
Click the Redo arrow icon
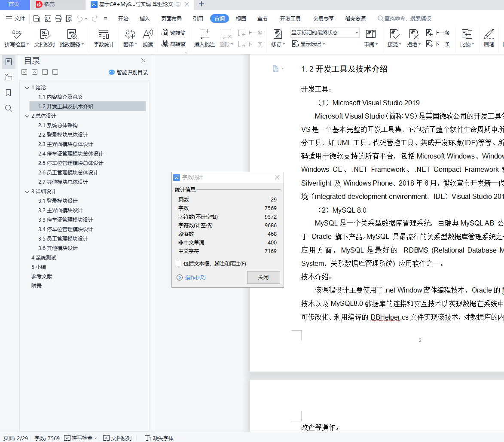[x=95, y=18]
